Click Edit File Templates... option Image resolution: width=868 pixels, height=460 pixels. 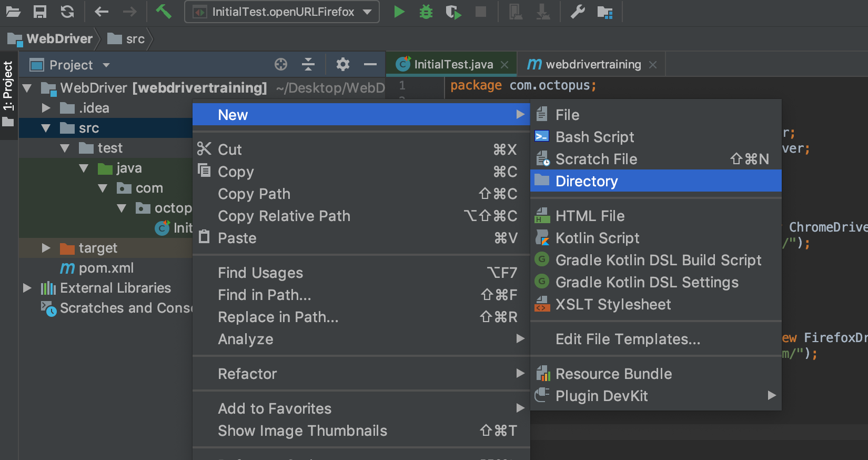[628, 339]
